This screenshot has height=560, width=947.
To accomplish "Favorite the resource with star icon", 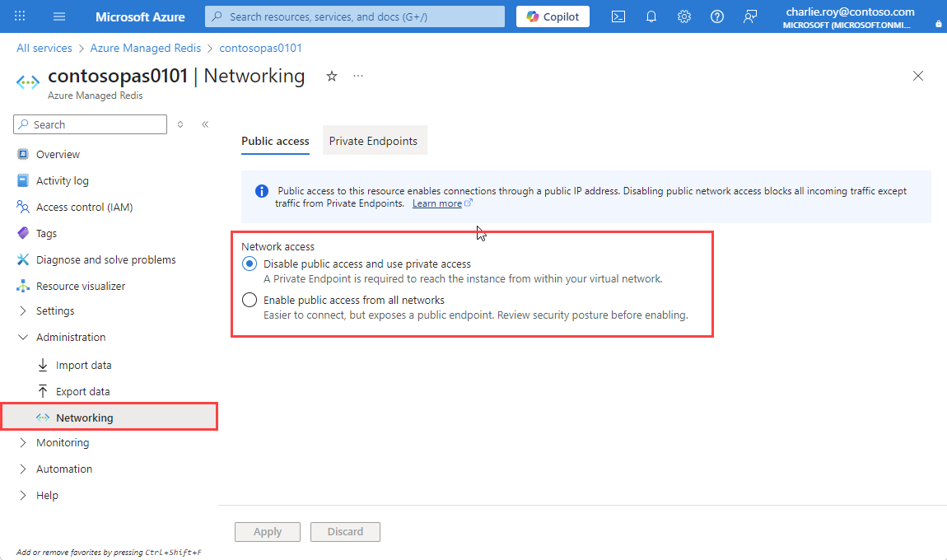I will click(332, 76).
